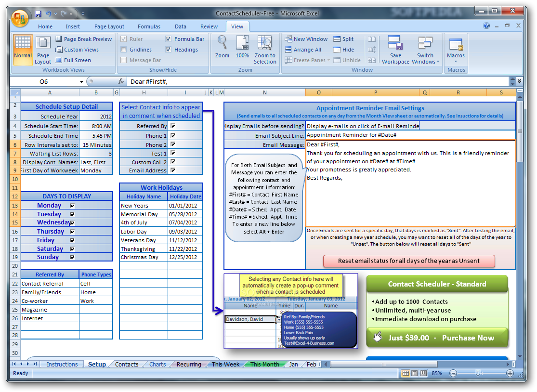Viewport: 537px width, 392px height.
Task: Open the Zoom dialog
Action: (x=222, y=47)
